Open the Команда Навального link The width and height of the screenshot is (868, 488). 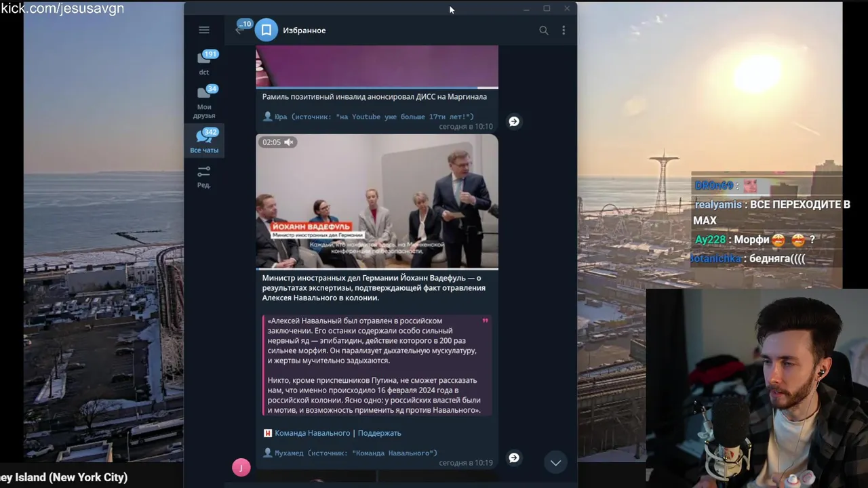pos(313,433)
